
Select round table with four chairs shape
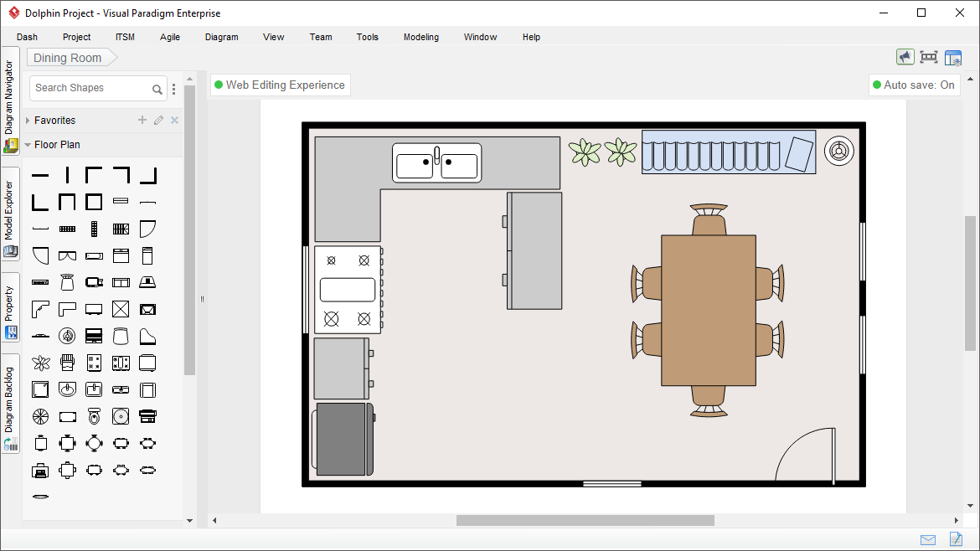94,444
